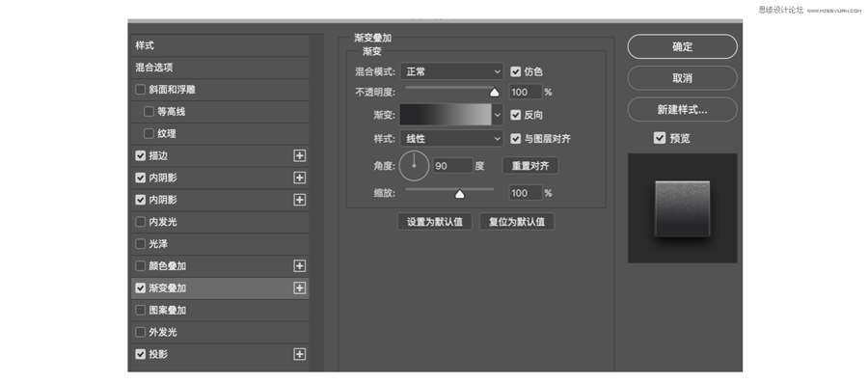
Task: Uncheck the 反向 option
Action: pyautogui.click(x=516, y=115)
